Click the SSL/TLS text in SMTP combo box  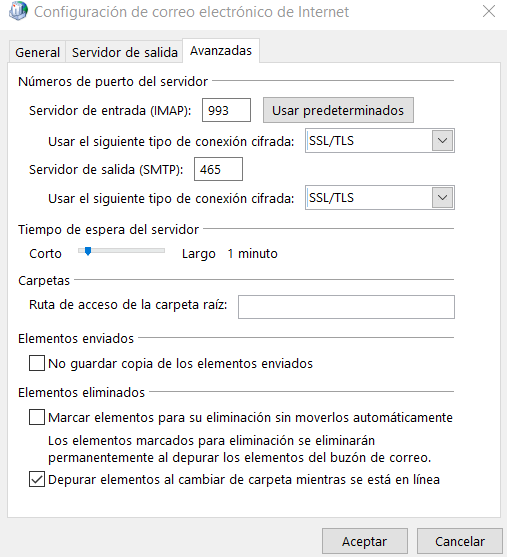(x=331, y=198)
